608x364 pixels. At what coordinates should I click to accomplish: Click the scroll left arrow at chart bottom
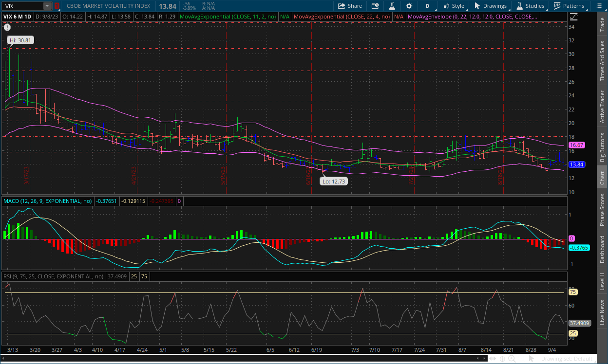point(4,359)
